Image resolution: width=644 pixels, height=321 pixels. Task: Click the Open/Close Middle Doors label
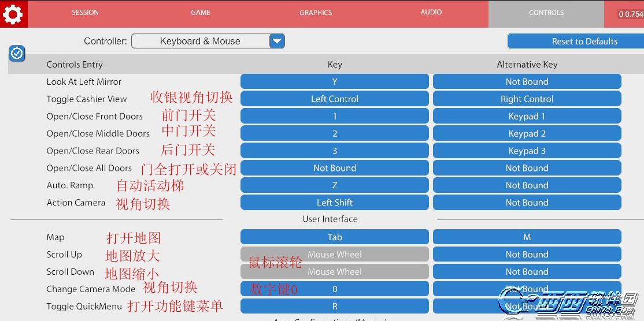pyautogui.click(x=98, y=133)
